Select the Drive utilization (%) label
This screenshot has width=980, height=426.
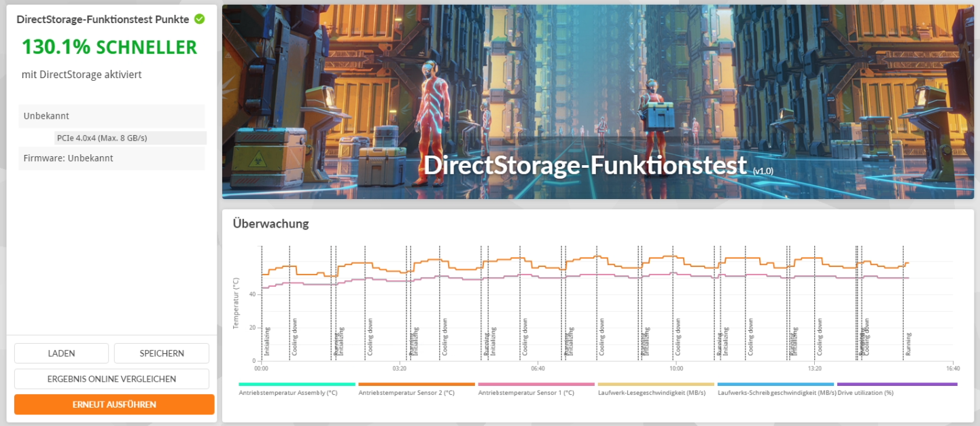865,393
